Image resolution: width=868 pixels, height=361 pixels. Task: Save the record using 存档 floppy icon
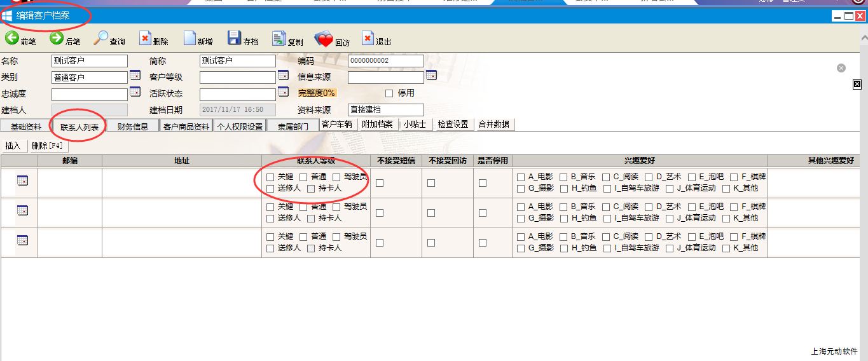click(x=234, y=39)
